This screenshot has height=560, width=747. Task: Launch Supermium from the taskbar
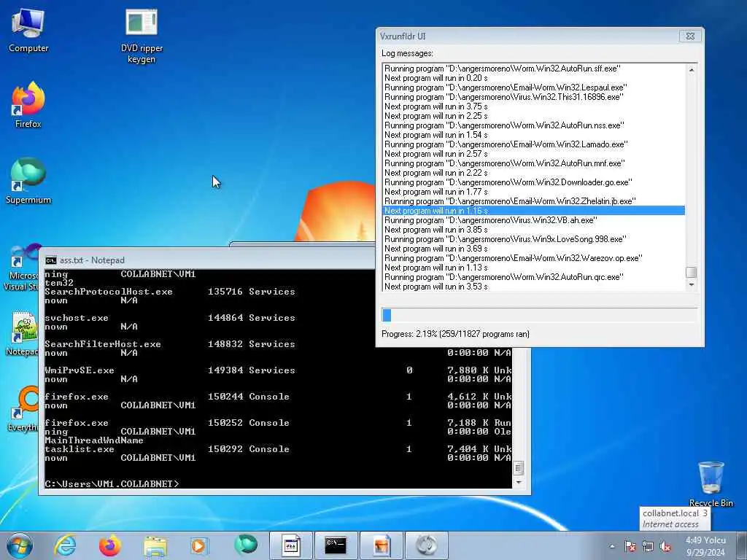245,545
